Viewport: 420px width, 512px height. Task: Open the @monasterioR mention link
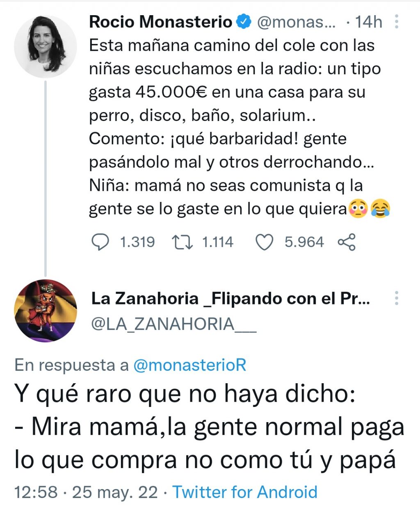pyautogui.click(x=190, y=365)
